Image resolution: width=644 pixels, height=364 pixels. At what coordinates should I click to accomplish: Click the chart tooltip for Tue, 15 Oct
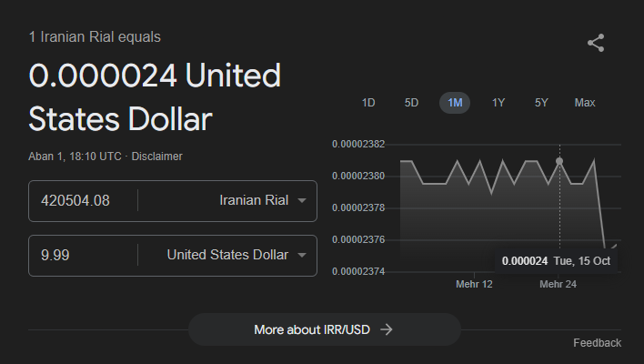(557, 260)
